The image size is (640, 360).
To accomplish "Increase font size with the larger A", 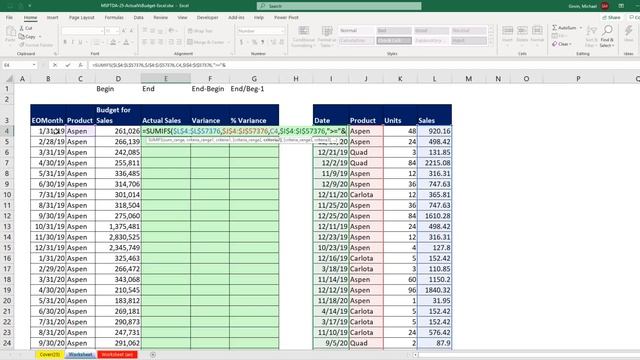I will [124, 31].
